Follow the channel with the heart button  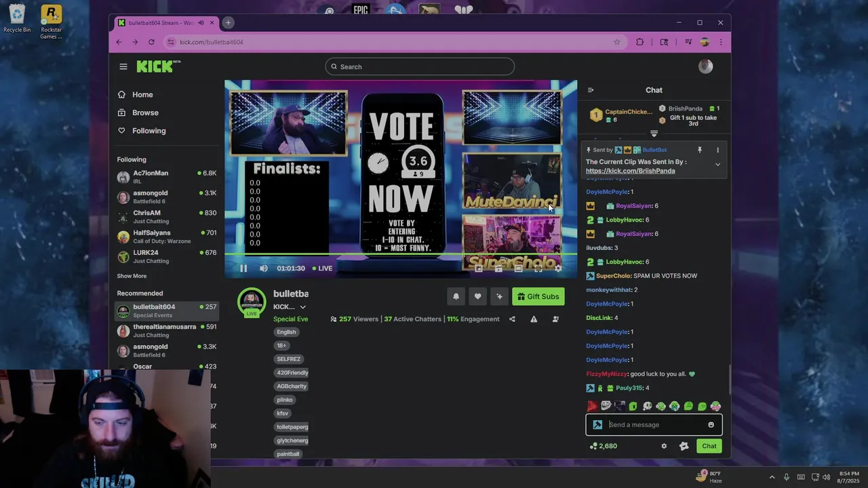[477, 296]
